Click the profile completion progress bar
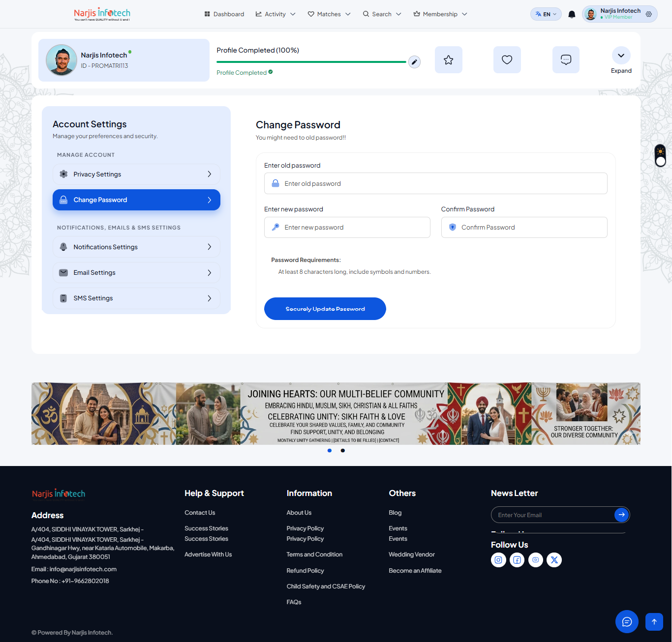Viewport: 672px width, 642px height. [x=311, y=62]
